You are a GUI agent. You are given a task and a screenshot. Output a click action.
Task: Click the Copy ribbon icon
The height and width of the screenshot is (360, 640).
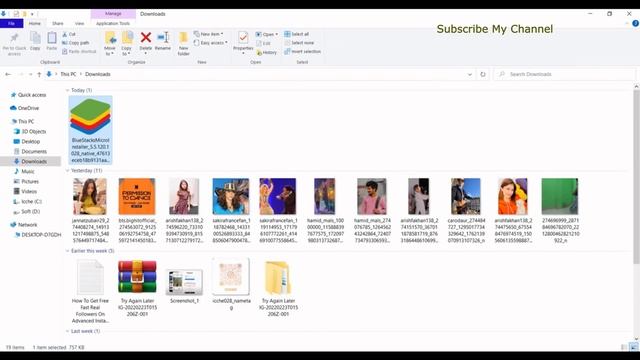[x=35, y=41]
